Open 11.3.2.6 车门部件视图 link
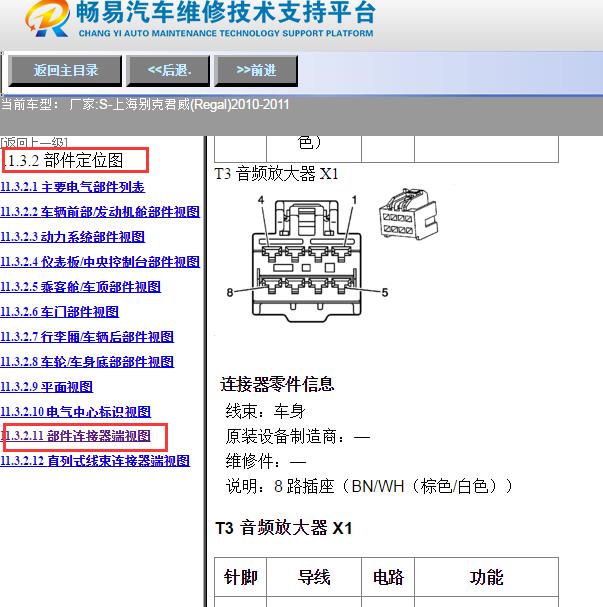The height and width of the screenshot is (607, 603). 59,312
